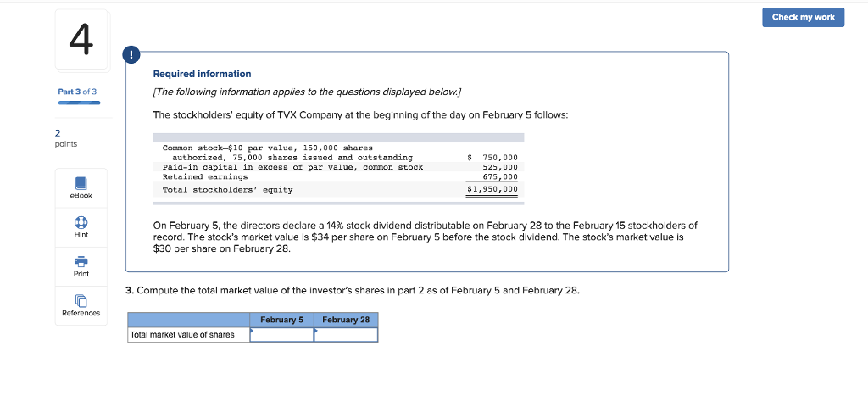Click the 675,000 retained earnings value

pyautogui.click(x=500, y=176)
